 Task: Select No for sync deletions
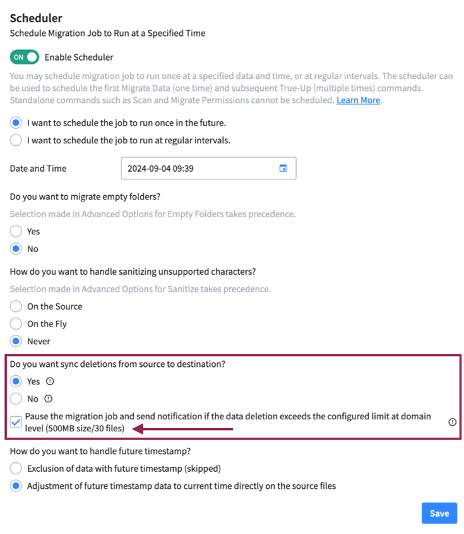[x=16, y=398]
